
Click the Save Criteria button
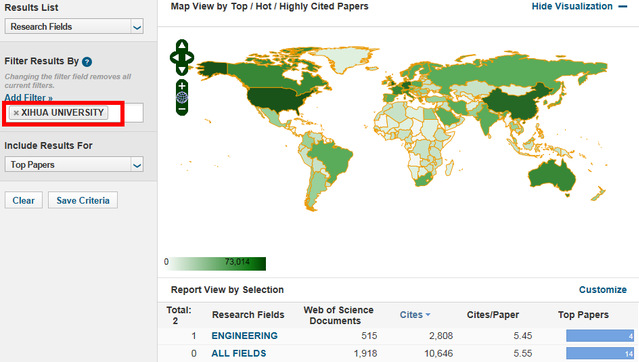coord(83,200)
